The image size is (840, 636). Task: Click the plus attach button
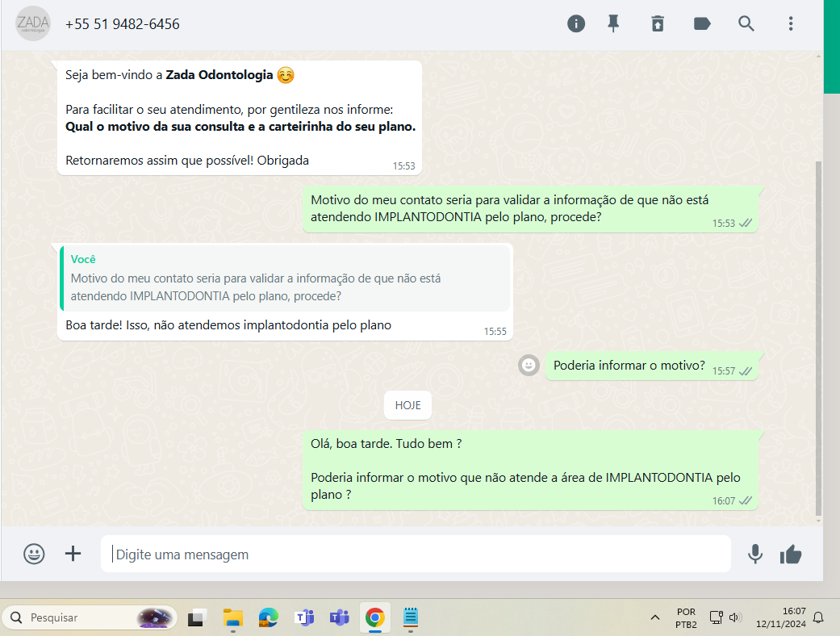(x=73, y=554)
